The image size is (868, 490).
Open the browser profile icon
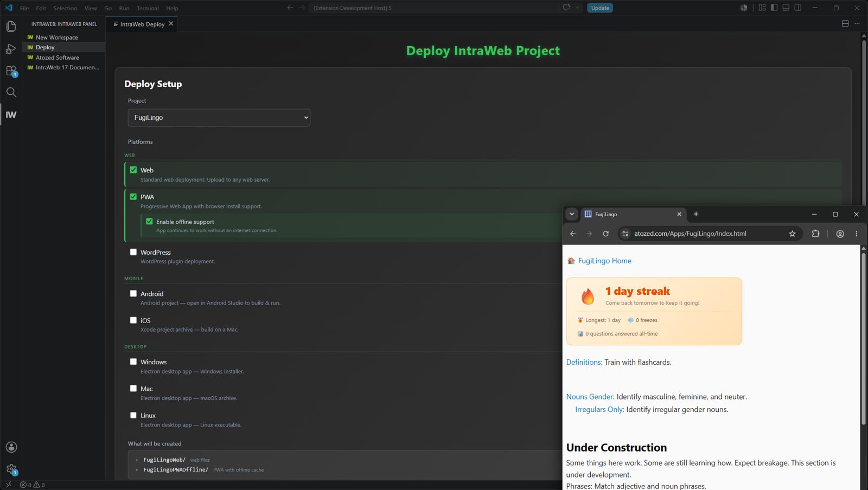840,234
